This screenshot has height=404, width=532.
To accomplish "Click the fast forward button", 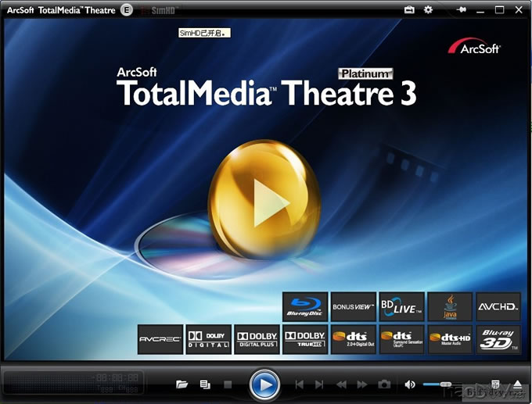I will (x=362, y=384).
